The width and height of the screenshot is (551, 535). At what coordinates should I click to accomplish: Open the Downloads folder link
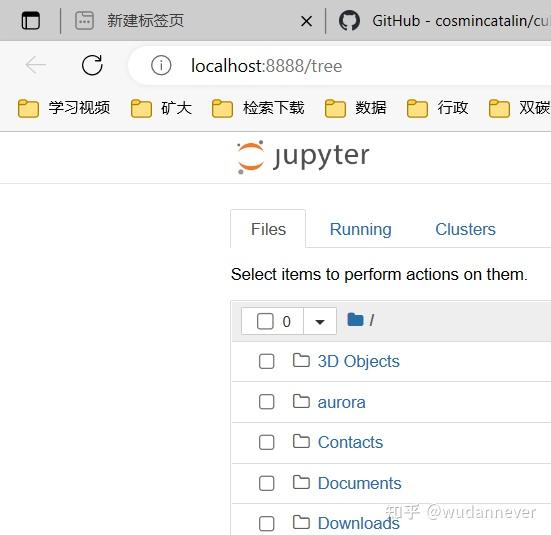(x=358, y=523)
